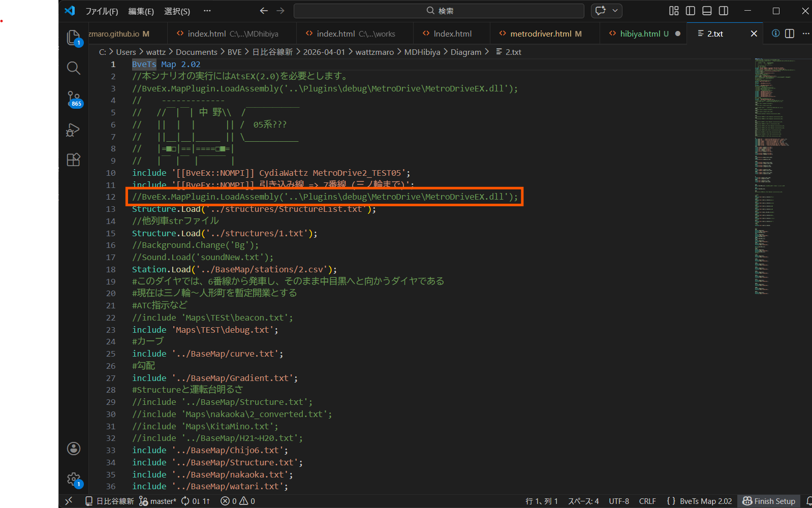
Task: Open the Explorer view in activity bar
Action: [73, 38]
